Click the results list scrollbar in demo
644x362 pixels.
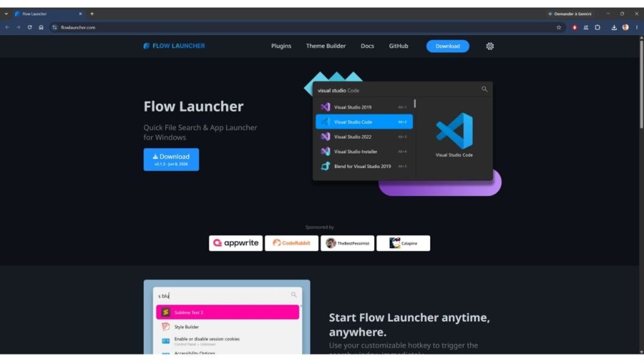coord(415,104)
